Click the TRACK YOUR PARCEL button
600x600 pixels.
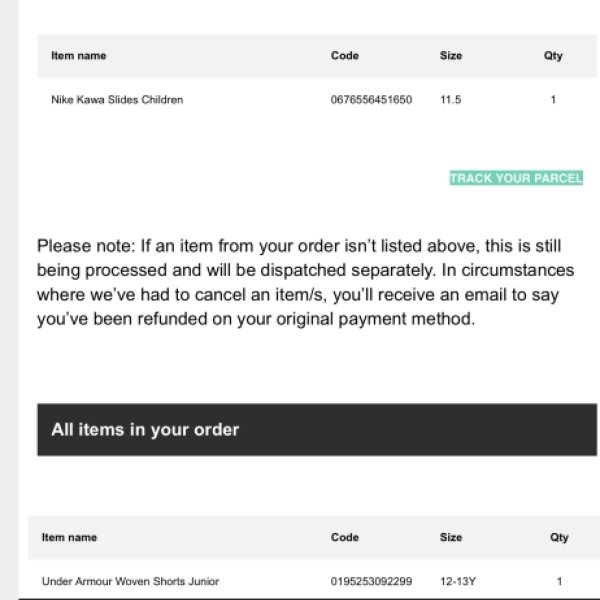tap(516, 178)
